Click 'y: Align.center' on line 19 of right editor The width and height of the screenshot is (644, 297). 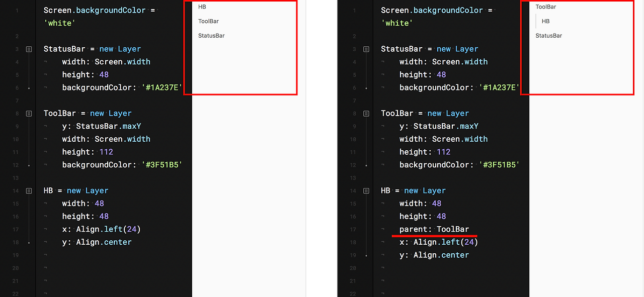tap(435, 255)
